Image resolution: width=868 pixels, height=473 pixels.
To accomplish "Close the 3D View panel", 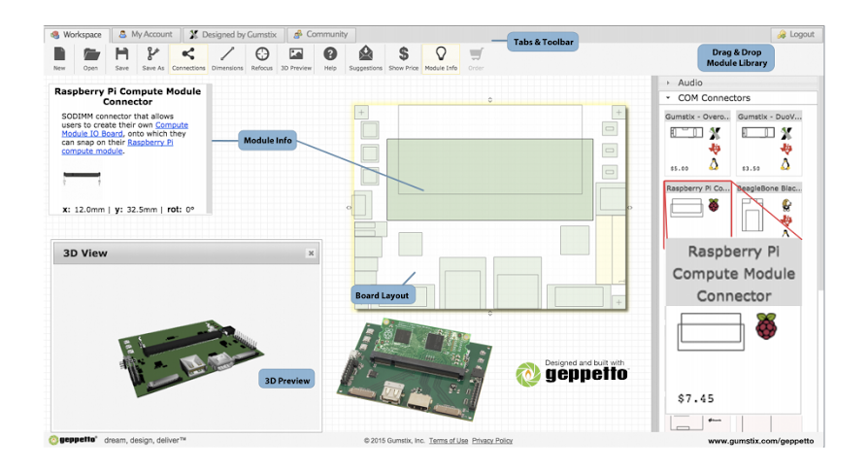I will point(311,253).
